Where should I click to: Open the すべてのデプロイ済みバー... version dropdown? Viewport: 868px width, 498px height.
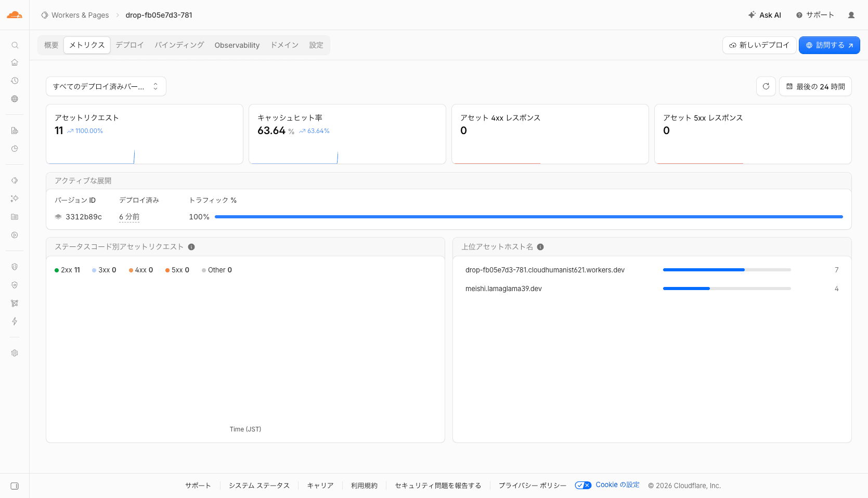(106, 86)
